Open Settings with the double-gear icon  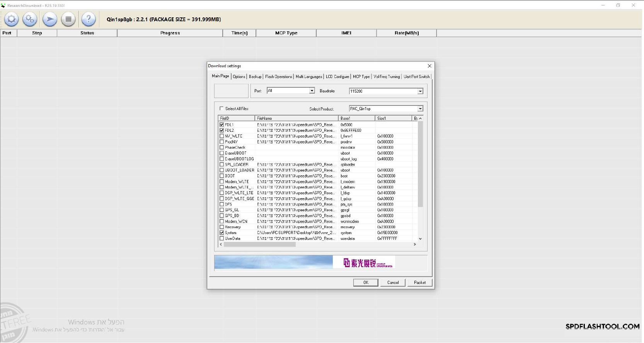[x=30, y=19]
